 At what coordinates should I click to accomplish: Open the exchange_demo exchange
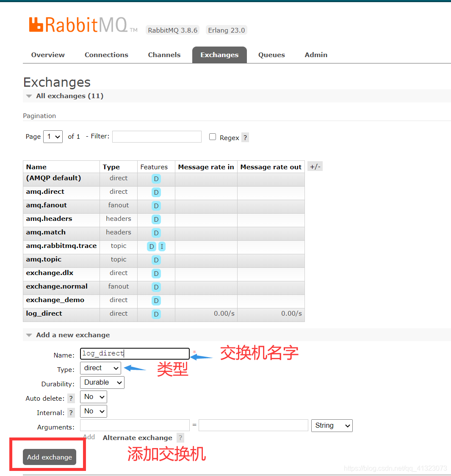[55, 300]
